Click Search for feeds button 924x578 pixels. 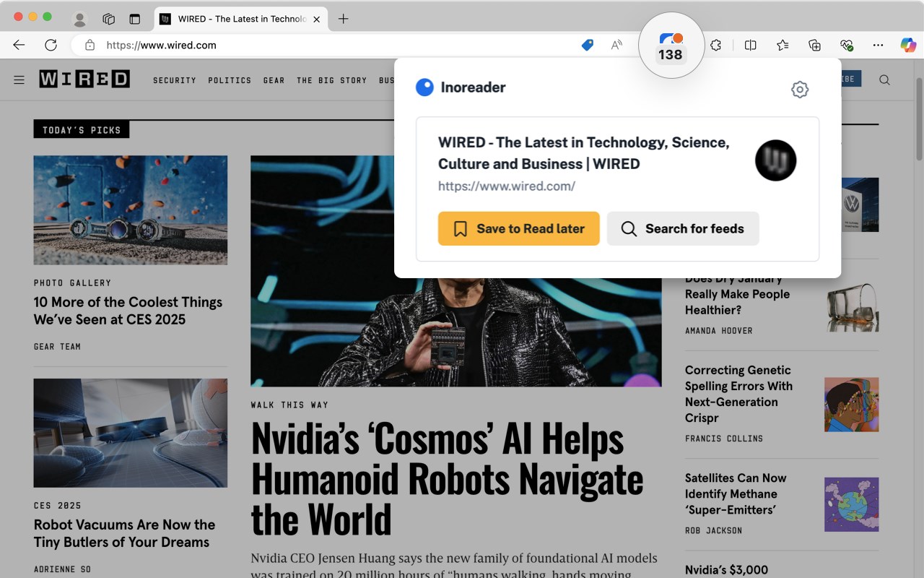pyautogui.click(x=683, y=228)
